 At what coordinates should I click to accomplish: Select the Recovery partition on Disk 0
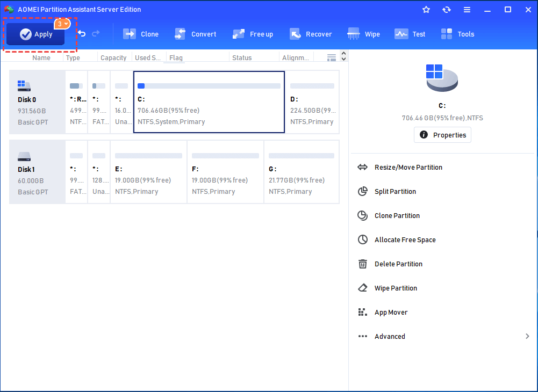(76, 102)
